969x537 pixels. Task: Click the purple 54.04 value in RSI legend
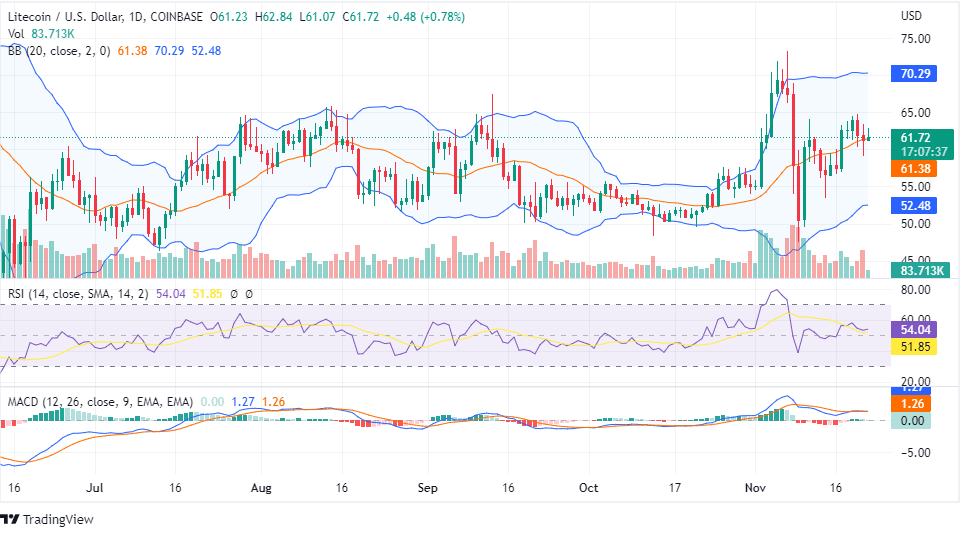point(171,294)
